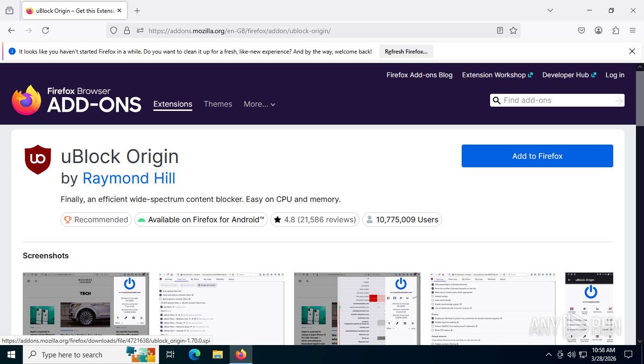The width and height of the screenshot is (644, 364).
Task: Click the taskbar search box
Action: (x=90, y=355)
